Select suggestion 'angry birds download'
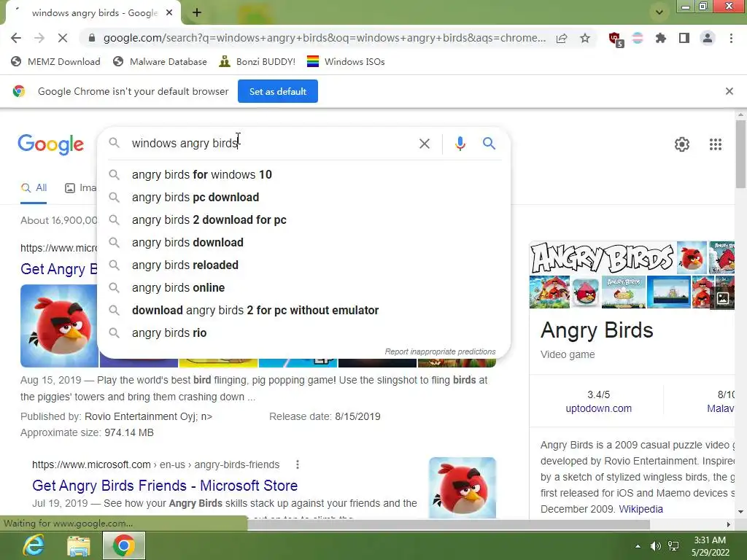Image resolution: width=747 pixels, height=560 pixels. pos(304,242)
